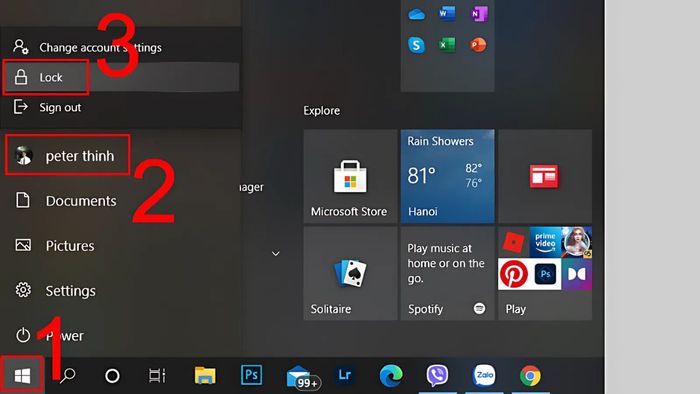Screen dimensions: 700x394
Task: Launch the Solitaire tile
Action: click(x=350, y=274)
